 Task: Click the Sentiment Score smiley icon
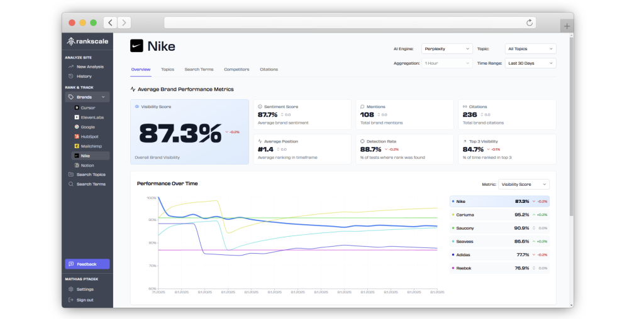click(x=260, y=107)
